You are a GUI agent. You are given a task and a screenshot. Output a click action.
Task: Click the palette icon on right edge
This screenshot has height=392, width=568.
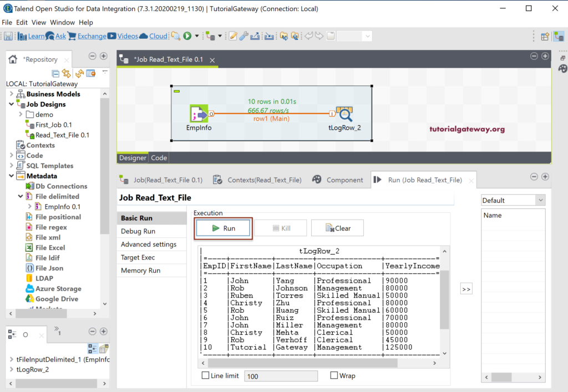pos(562,68)
